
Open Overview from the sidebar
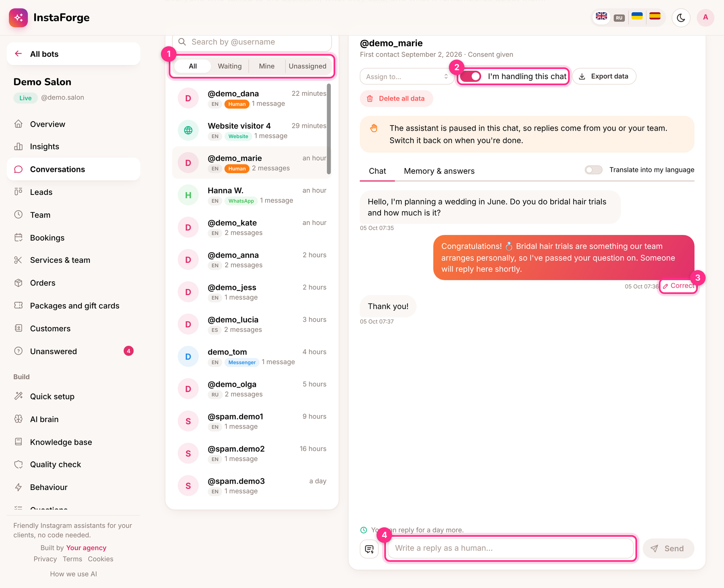point(74,124)
